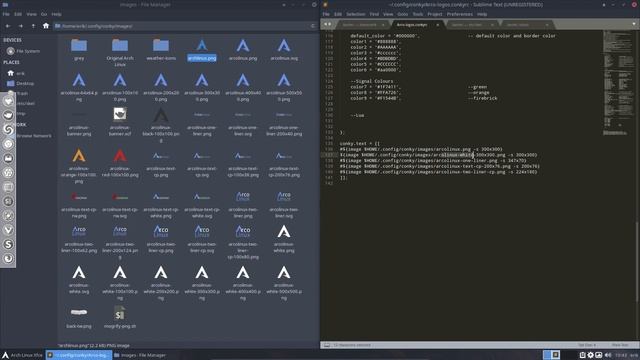Viewport: 640px width, 360px height.
Task: Open View menu in File Manager
Action: (31, 14)
